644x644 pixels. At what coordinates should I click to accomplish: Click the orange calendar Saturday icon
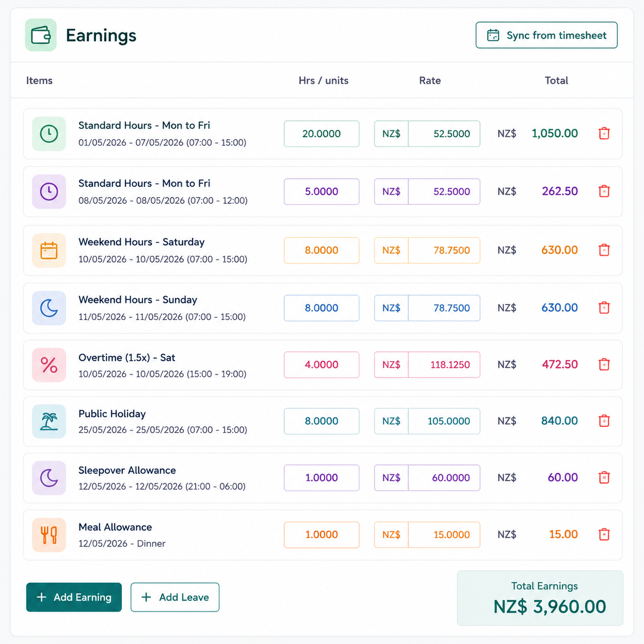pyautogui.click(x=49, y=251)
